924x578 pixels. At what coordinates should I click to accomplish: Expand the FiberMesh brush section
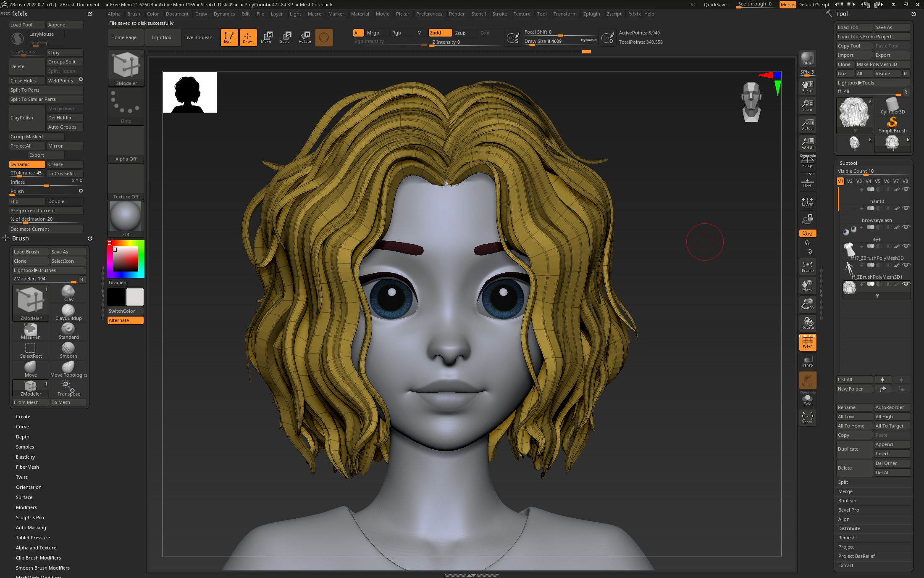tap(27, 467)
